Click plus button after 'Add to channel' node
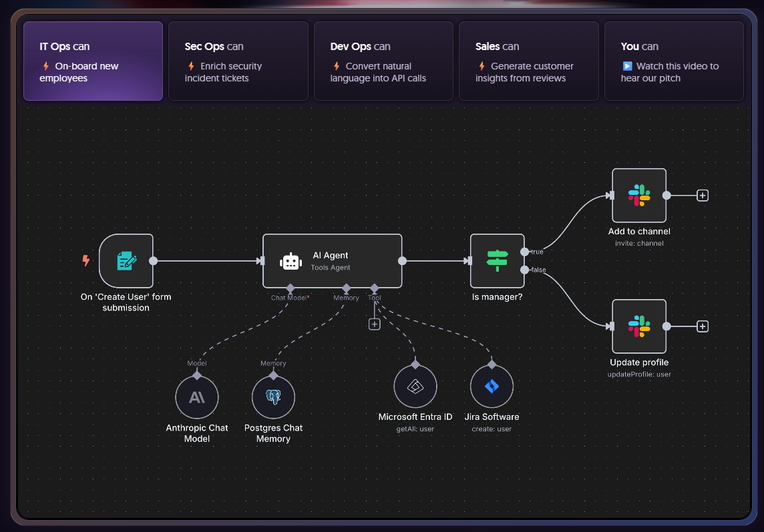The width and height of the screenshot is (764, 532). click(x=702, y=196)
